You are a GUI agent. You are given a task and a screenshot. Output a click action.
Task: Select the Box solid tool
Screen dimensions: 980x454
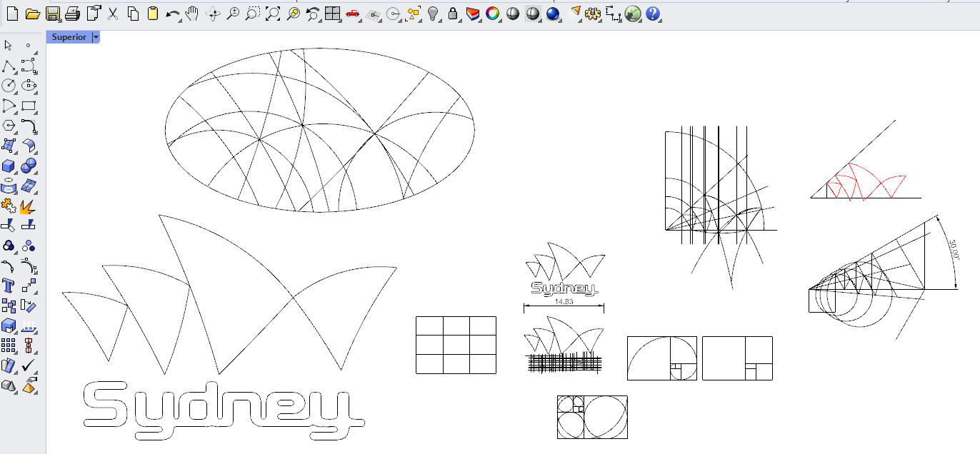coord(9,166)
